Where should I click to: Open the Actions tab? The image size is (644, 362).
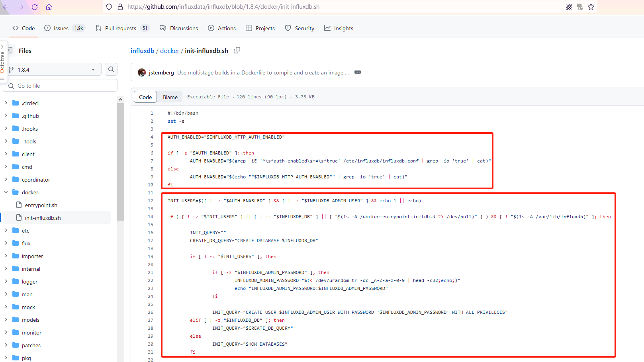click(x=222, y=28)
